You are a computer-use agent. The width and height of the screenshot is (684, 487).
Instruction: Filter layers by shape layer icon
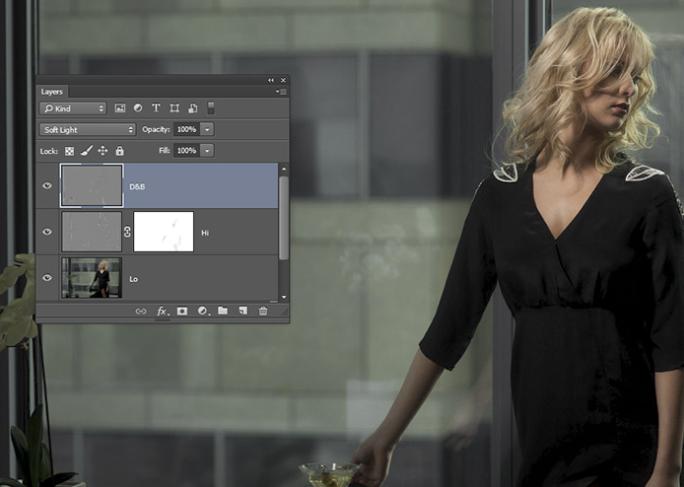174,108
